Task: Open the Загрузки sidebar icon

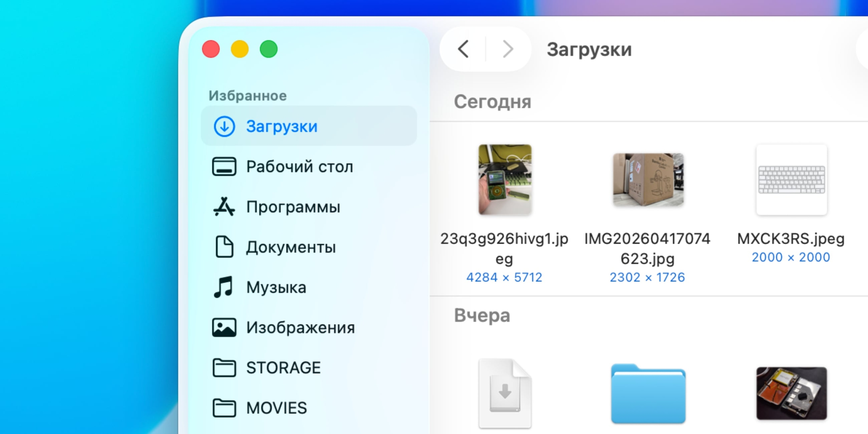Action: pyautogui.click(x=224, y=126)
